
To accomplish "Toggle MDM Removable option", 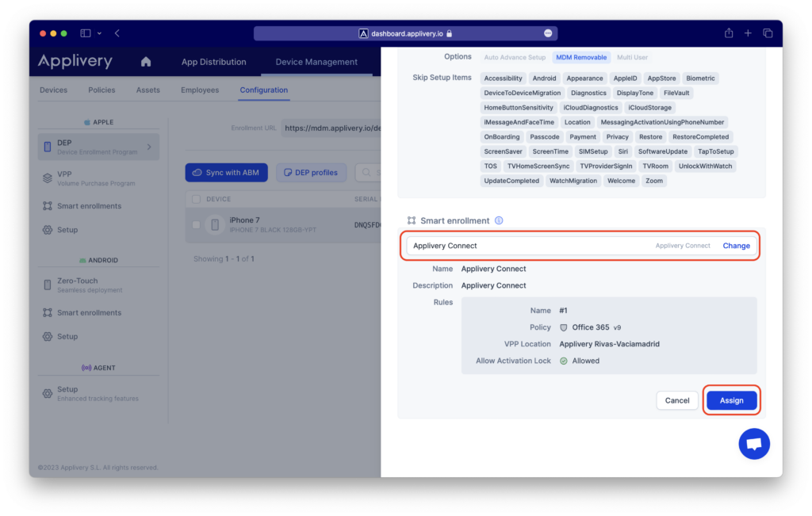I will click(581, 57).
